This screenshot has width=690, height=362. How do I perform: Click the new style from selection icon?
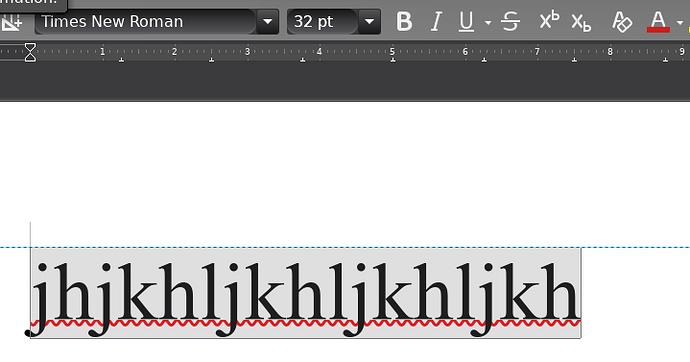click(x=11, y=22)
